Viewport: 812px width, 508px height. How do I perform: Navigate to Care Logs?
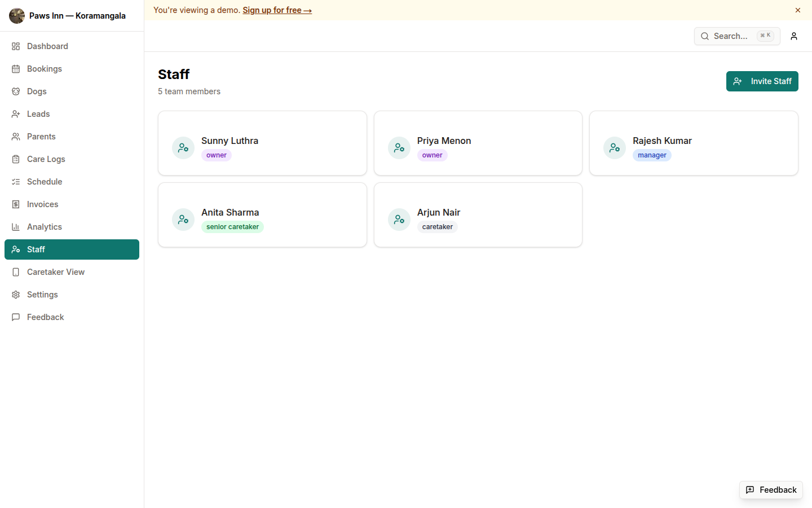click(x=46, y=159)
